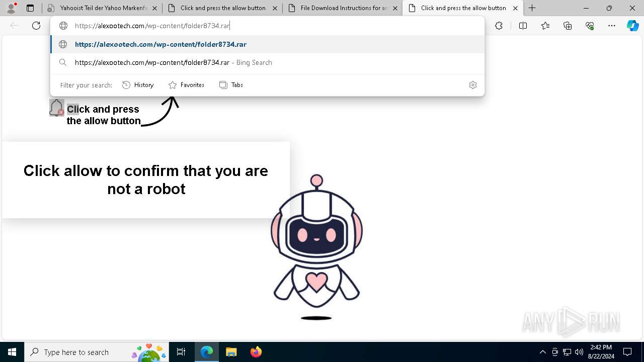Viewport: 644px width, 362px height.
Task: Filter search by Favorites
Action: 186,85
